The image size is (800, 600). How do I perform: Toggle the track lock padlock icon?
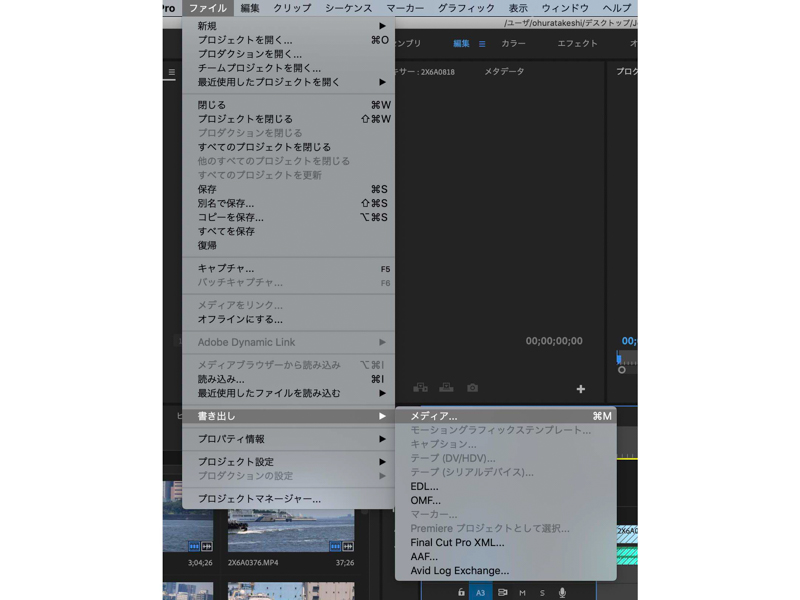461,592
